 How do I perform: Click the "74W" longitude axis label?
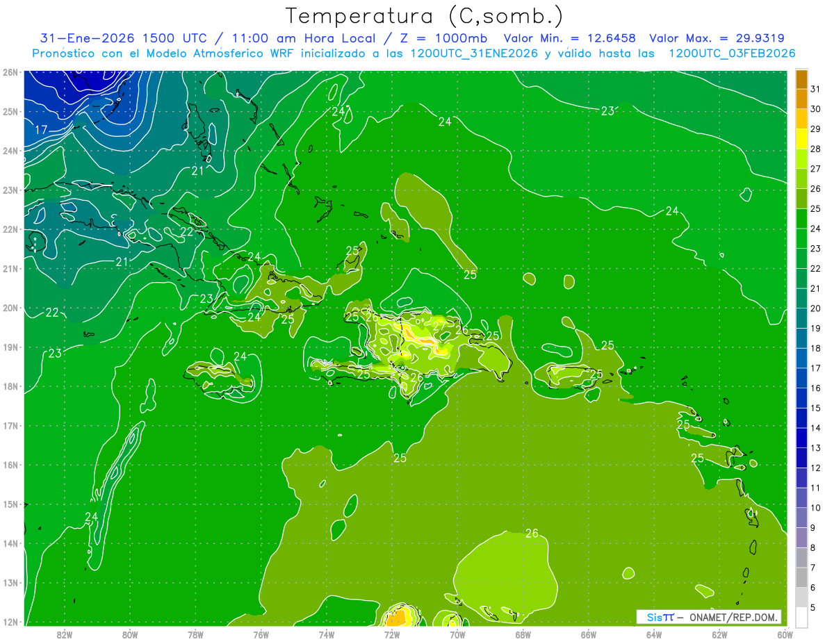[326, 634]
